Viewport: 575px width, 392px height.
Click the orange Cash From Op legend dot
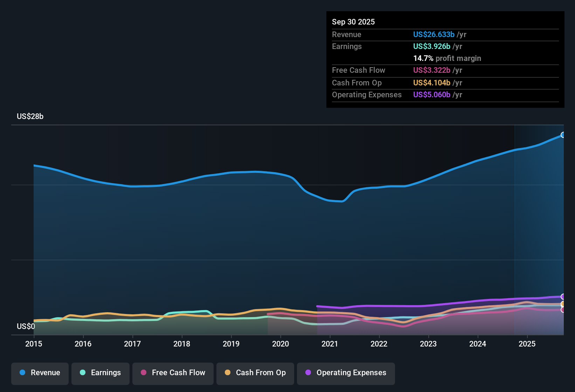click(x=228, y=373)
